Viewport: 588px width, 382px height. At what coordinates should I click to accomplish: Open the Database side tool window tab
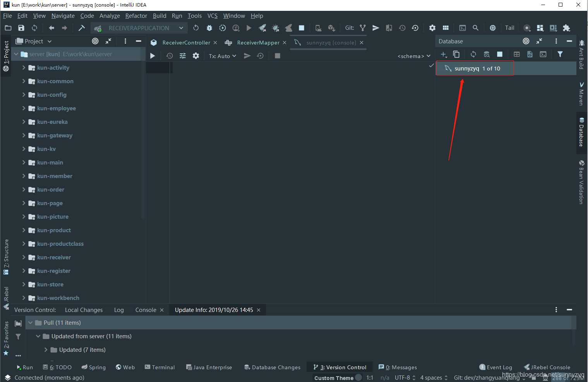[x=581, y=132]
